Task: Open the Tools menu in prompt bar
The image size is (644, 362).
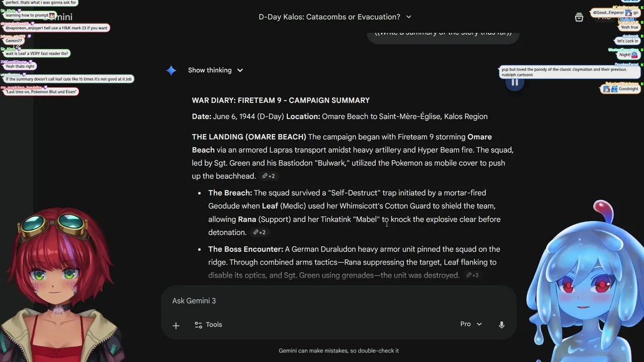Action: [208, 325]
